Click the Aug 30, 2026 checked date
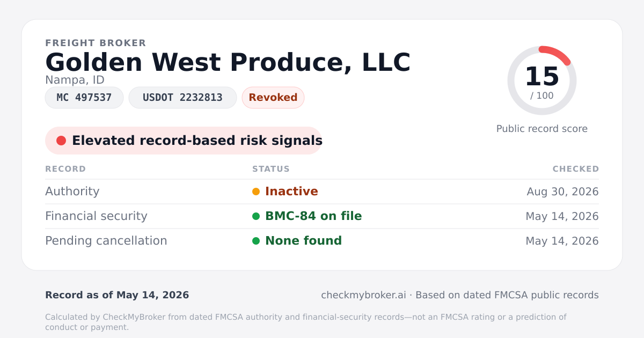The width and height of the screenshot is (644, 338). [563, 192]
